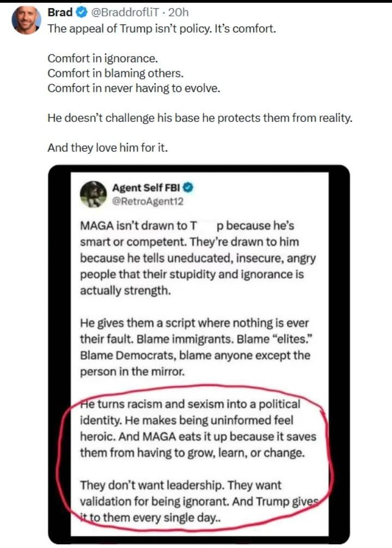
Task: Open Brad's profile avatar photo
Action: point(27,20)
